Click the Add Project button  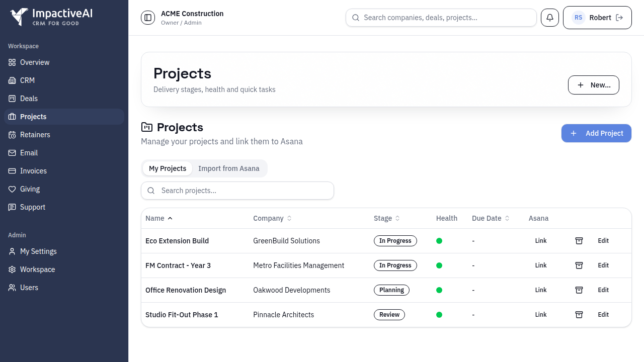coord(596,133)
